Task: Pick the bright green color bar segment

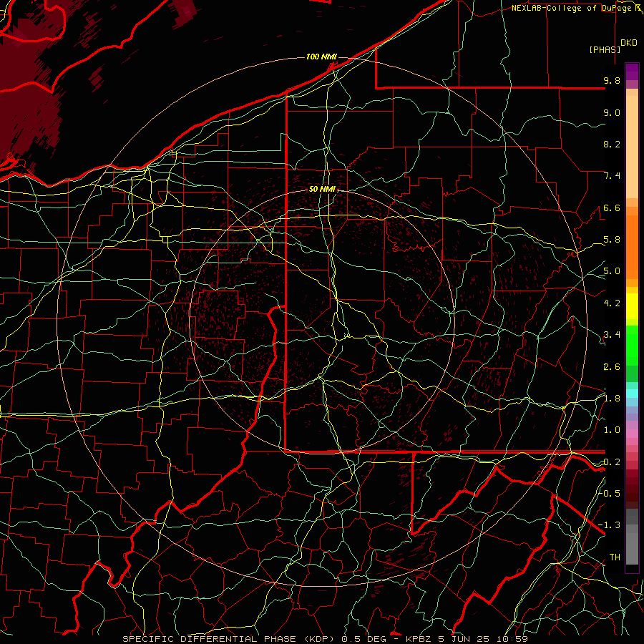Action: pos(632,346)
